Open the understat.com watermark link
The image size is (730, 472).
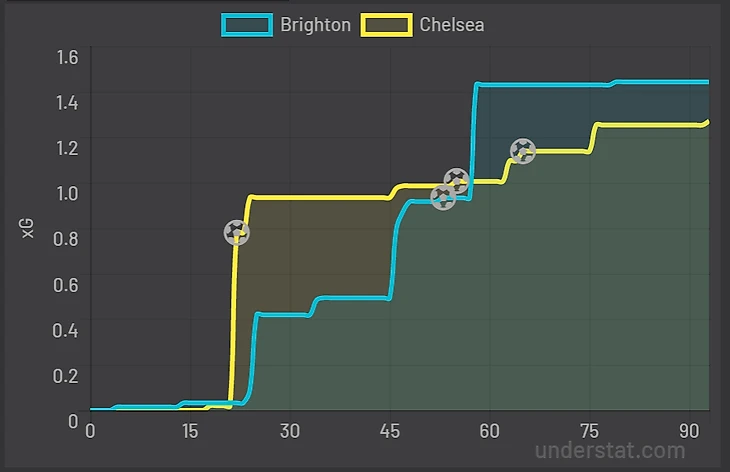[610, 451]
